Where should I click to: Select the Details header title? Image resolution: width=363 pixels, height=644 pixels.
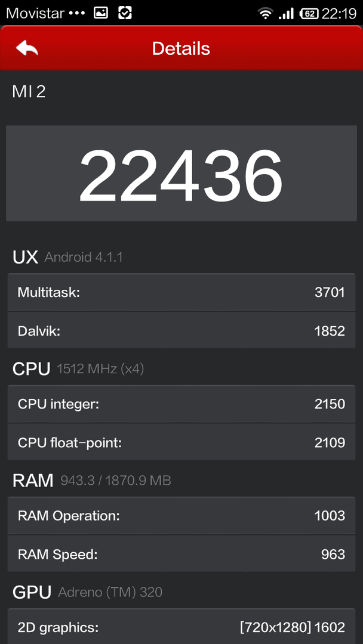(181, 48)
